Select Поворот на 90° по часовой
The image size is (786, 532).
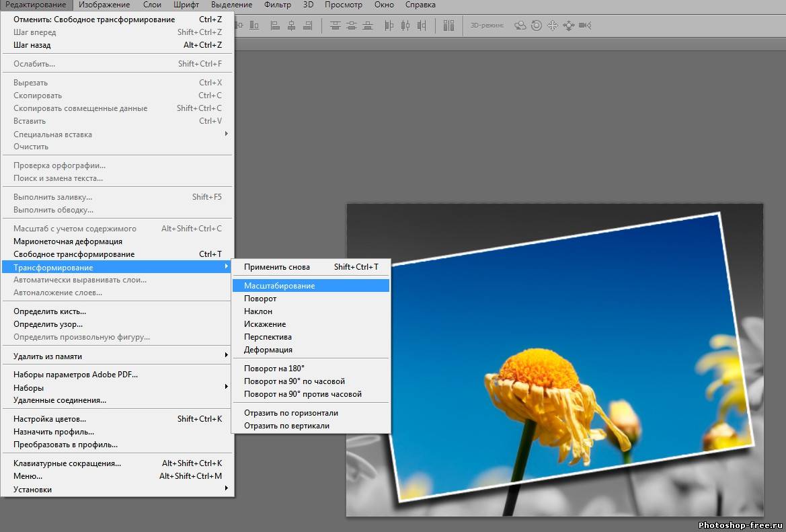coord(294,381)
